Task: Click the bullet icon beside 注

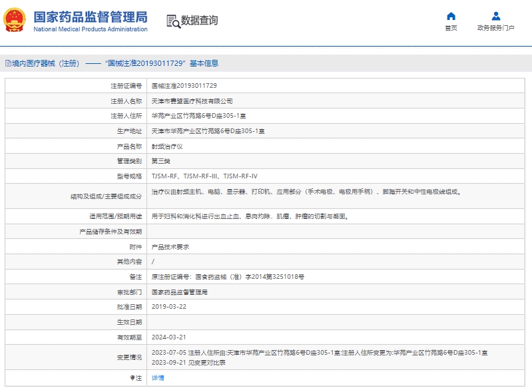Action: point(133,378)
